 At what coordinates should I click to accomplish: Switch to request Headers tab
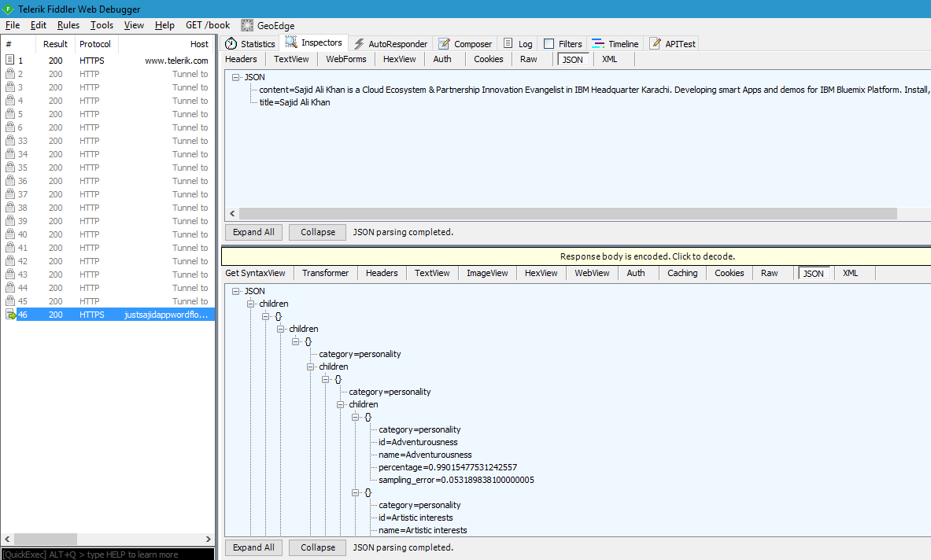[241, 59]
